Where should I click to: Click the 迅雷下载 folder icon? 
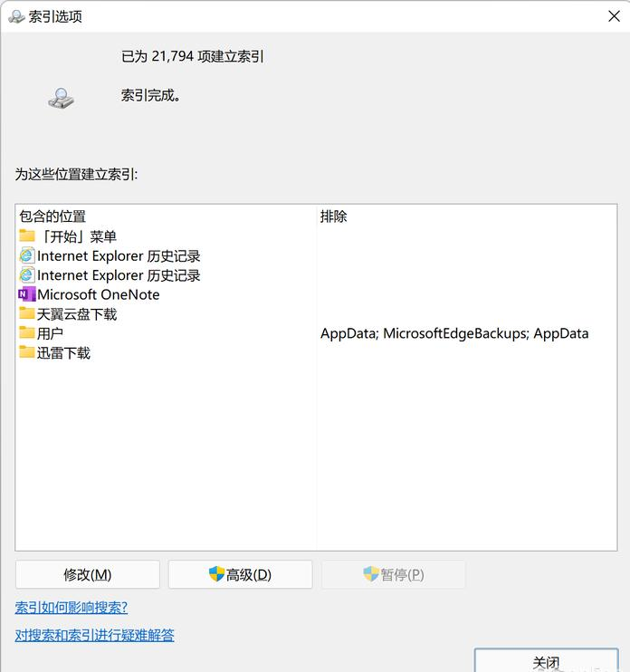(x=27, y=352)
